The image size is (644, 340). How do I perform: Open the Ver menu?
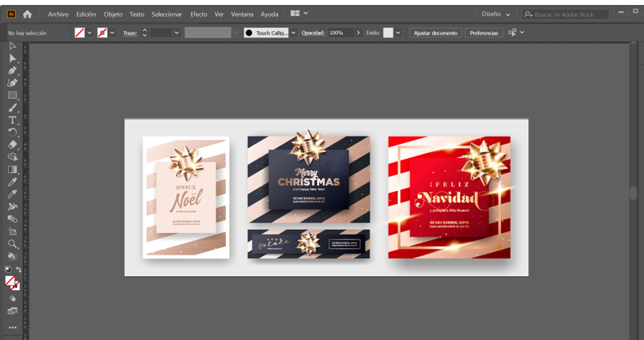(219, 14)
